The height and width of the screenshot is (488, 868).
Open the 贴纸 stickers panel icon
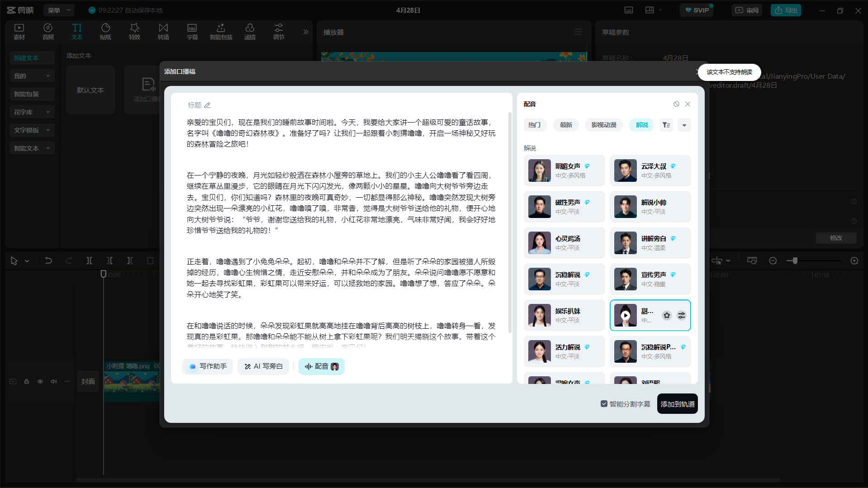[105, 32]
